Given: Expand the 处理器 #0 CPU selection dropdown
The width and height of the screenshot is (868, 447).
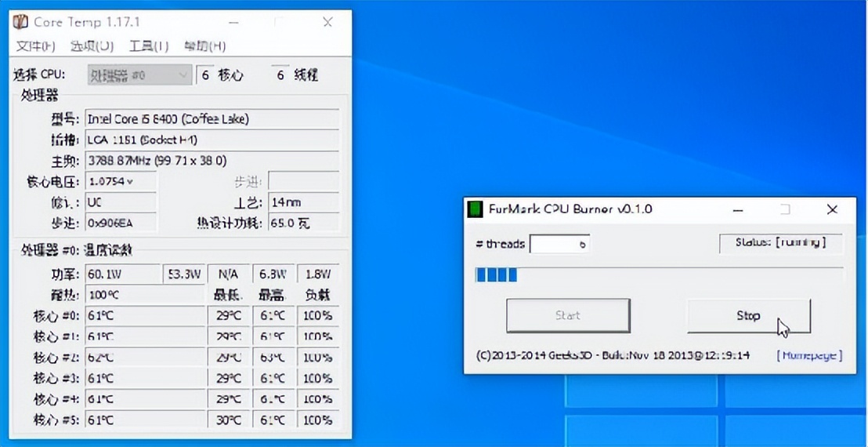Looking at the screenshot, I should (x=139, y=75).
